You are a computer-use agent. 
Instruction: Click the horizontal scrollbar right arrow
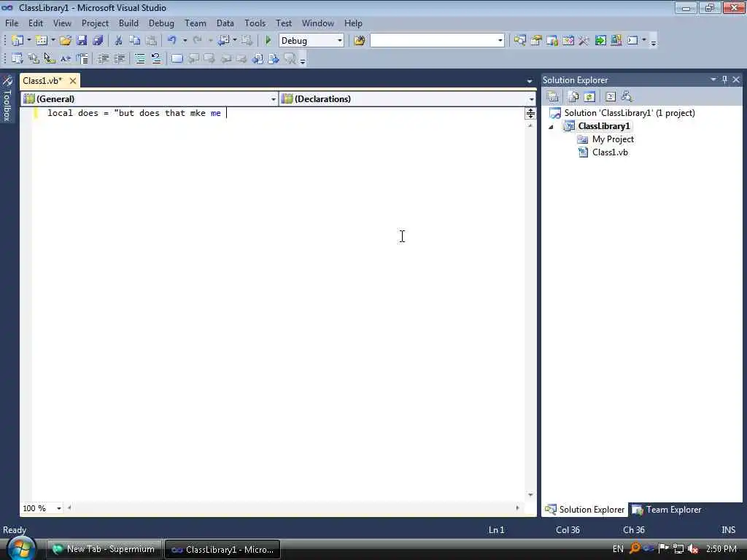517,508
